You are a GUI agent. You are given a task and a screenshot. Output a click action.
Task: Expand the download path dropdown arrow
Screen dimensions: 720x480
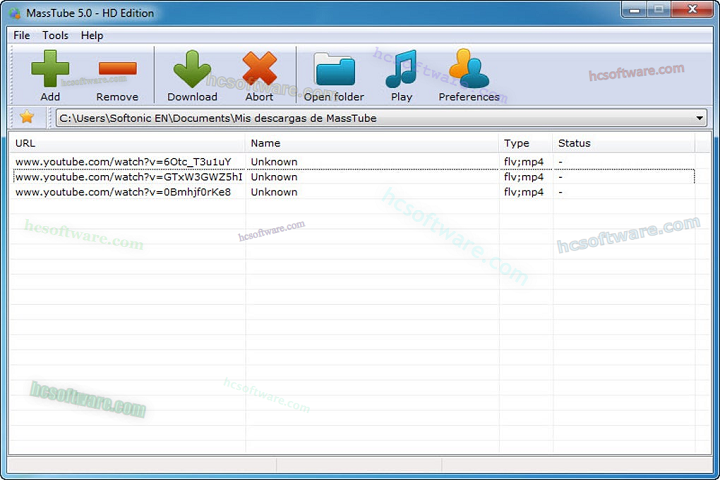(x=699, y=118)
